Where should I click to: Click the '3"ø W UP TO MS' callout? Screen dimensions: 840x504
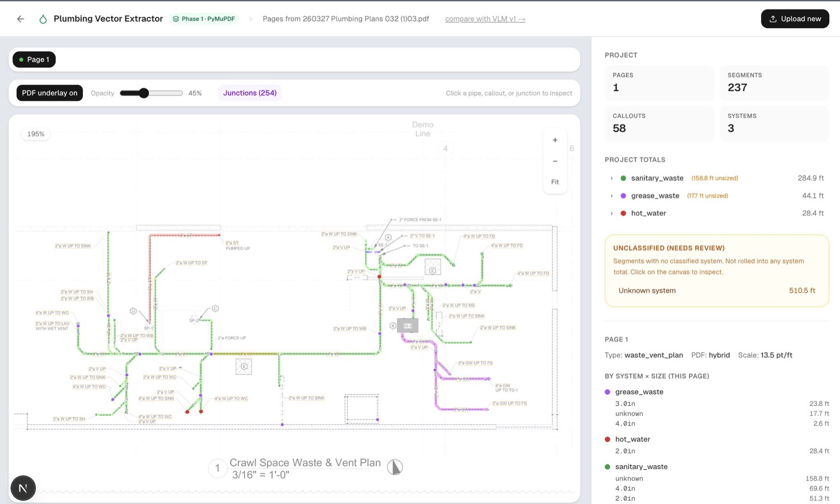coord(458,305)
